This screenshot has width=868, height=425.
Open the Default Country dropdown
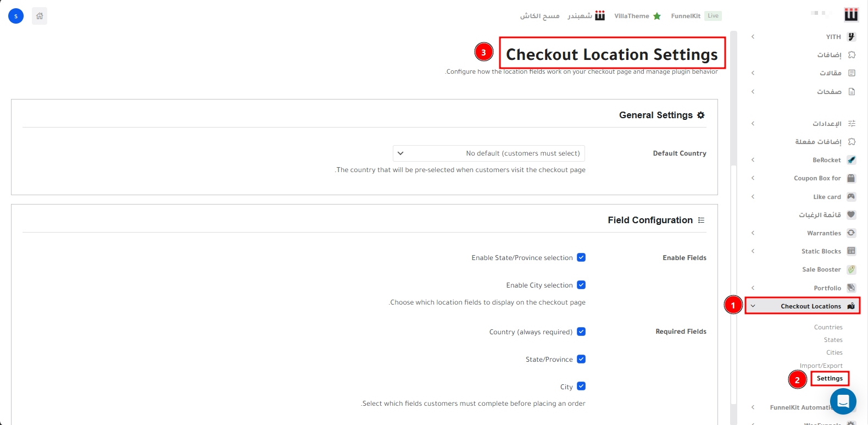click(x=489, y=153)
